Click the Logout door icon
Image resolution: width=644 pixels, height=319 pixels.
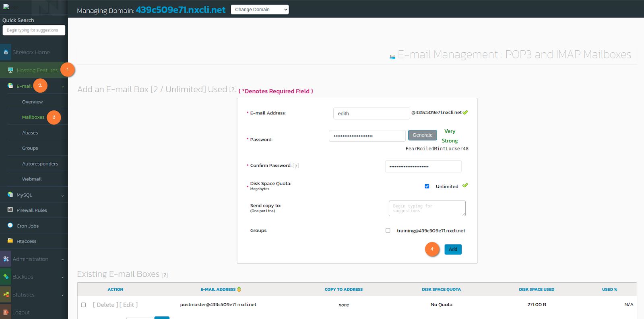point(6,312)
